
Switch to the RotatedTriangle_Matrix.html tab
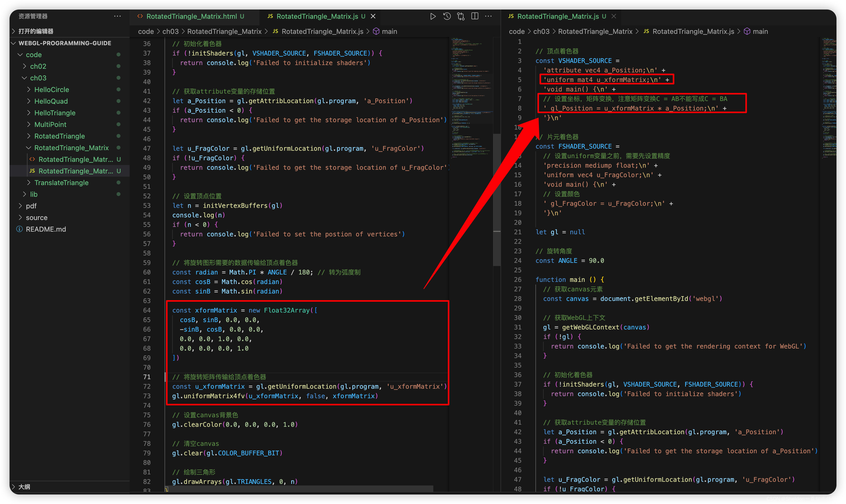pos(191,16)
